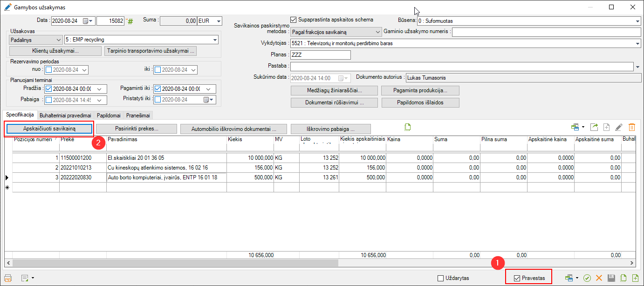The width and height of the screenshot is (644, 286).
Task: Click the green arrow export icon above grid
Action: pyautogui.click(x=594, y=127)
